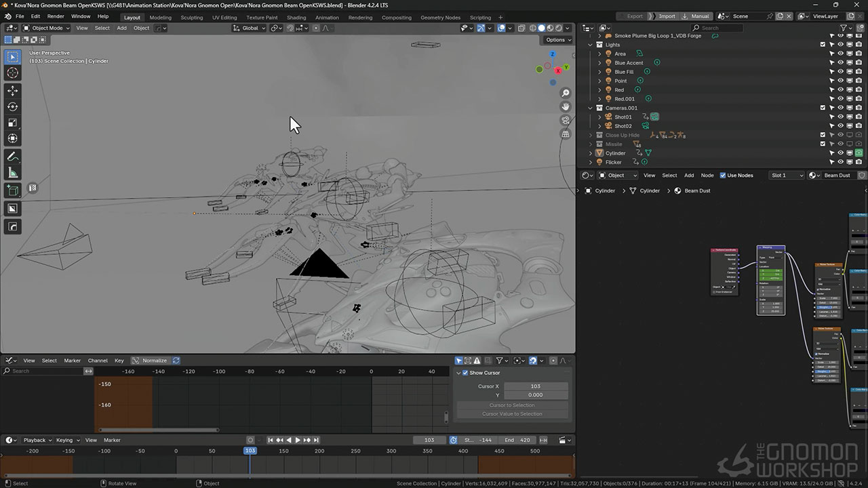Click the End frame field showing 420

coord(517,440)
